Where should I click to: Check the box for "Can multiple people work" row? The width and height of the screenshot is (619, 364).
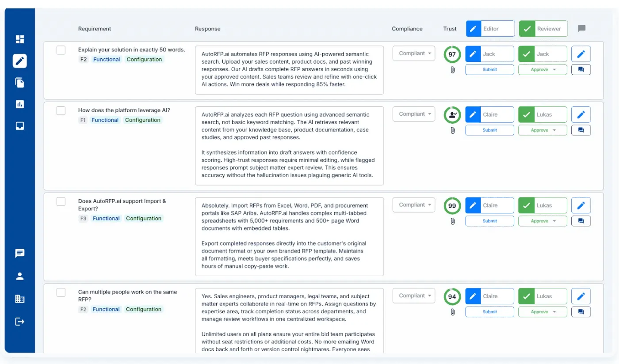pyautogui.click(x=61, y=292)
